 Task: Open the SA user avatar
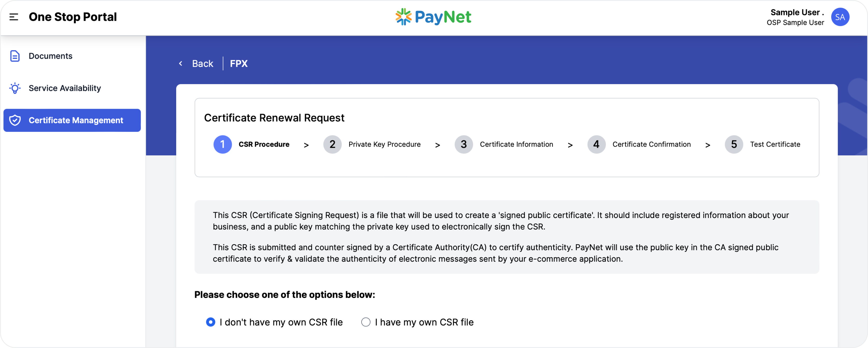pyautogui.click(x=840, y=17)
